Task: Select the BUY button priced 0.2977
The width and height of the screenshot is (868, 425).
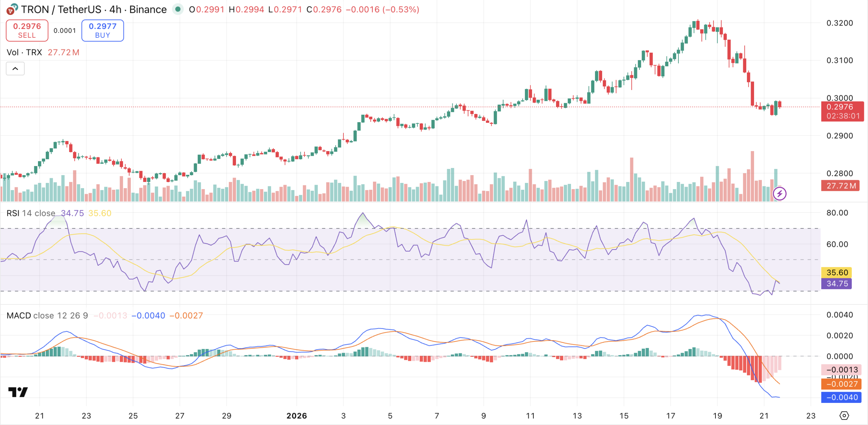Action: 102,30
